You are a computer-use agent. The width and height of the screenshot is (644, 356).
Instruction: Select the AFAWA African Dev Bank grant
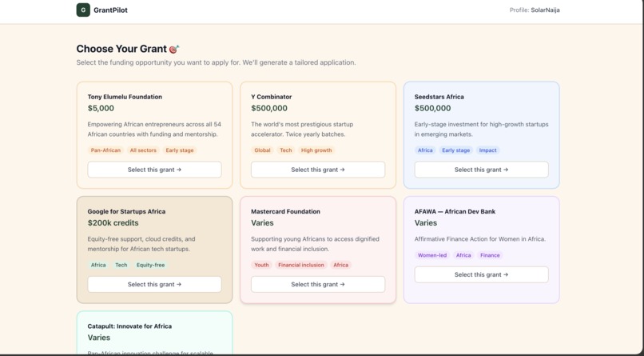481,274
